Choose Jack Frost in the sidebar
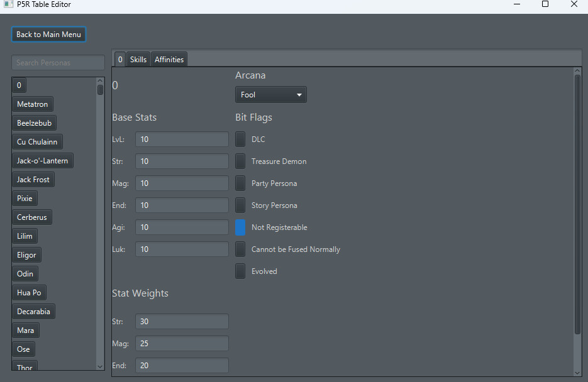588x382 pixels. click(x=33, y=179)
